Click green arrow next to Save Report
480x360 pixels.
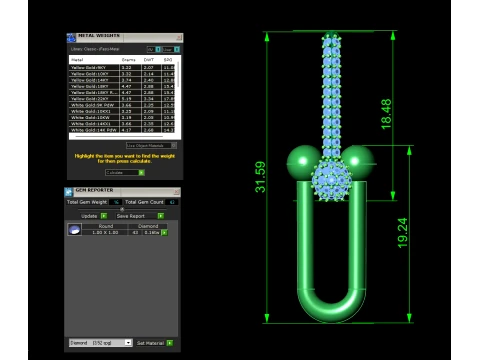[161, 216]
